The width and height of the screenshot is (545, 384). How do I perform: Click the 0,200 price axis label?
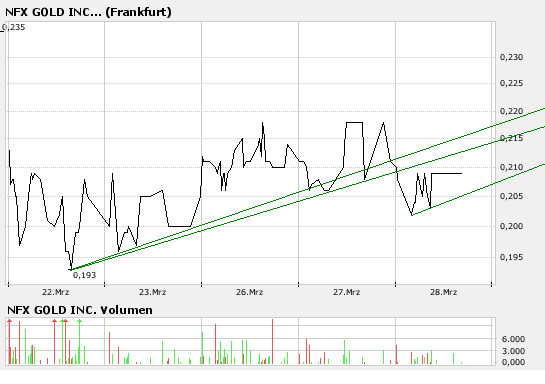point(511,226)
